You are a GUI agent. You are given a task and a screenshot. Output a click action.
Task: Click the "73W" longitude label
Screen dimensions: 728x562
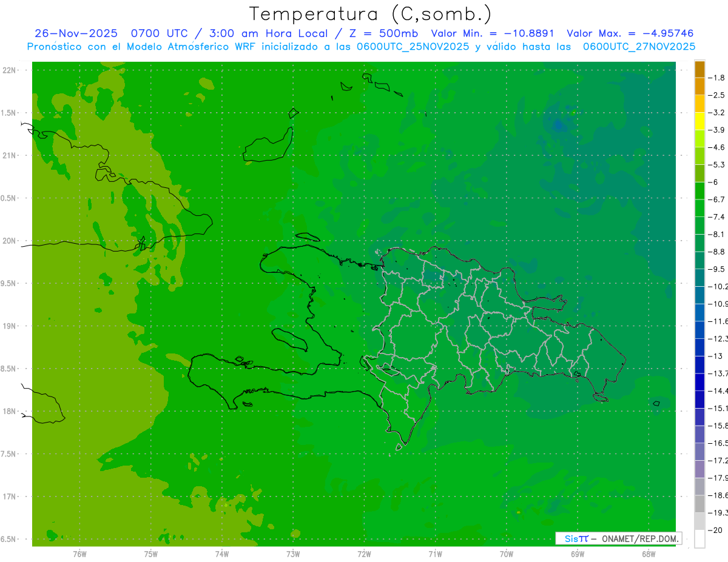click(293, 553)
